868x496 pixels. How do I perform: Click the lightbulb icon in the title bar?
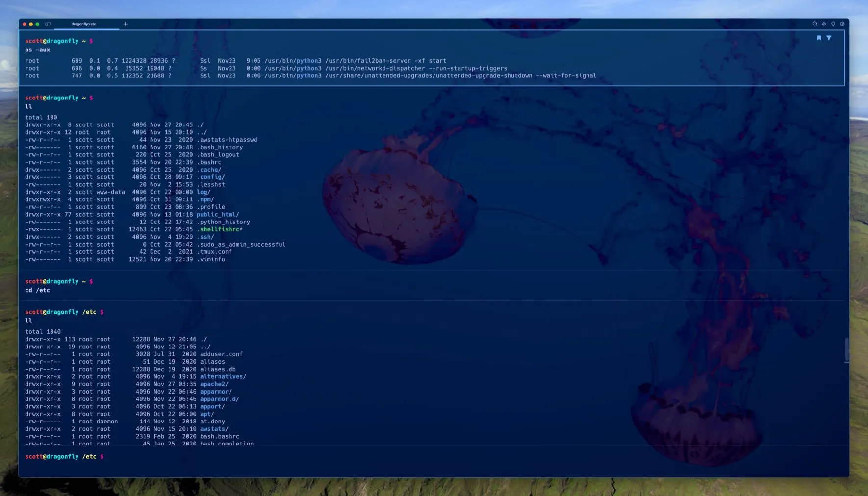click(833, 24)
